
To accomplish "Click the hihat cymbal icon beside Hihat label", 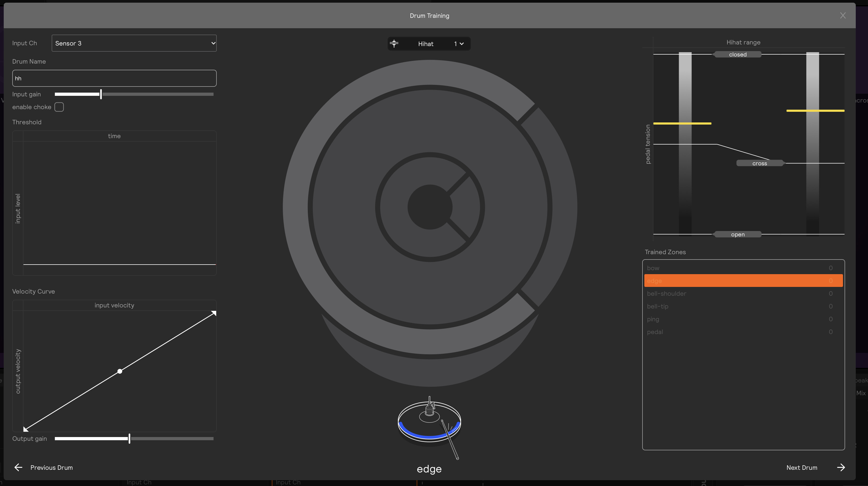I will (394, 43).
